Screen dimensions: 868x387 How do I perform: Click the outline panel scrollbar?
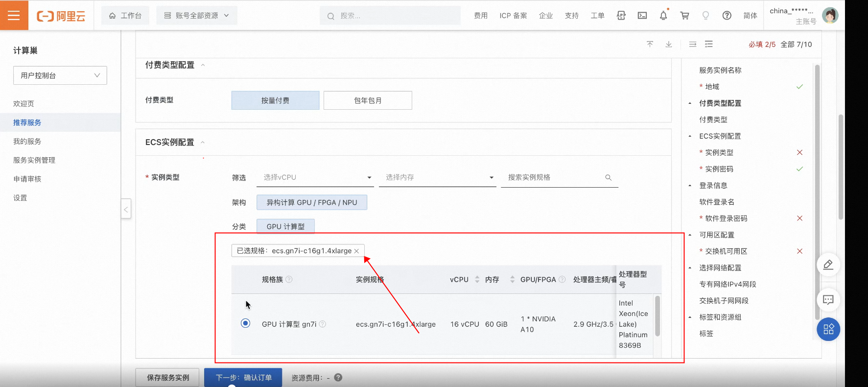817,192
